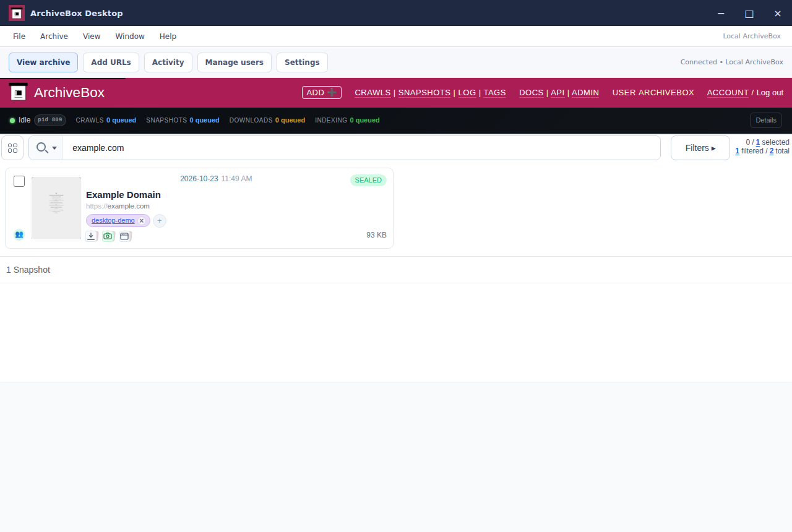Open the DOCS link
Image resolution: width=792 pixels, height=532 pixels.
(x=532, y=93)
